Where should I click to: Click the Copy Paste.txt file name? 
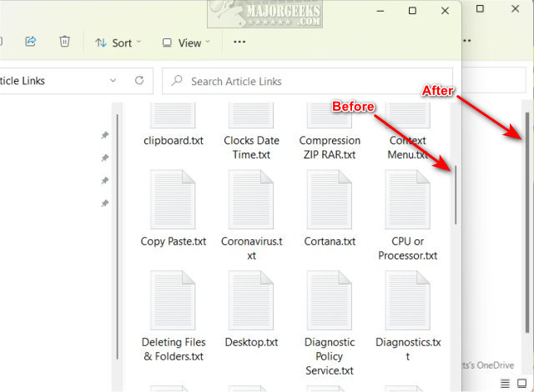click(174, 241)
